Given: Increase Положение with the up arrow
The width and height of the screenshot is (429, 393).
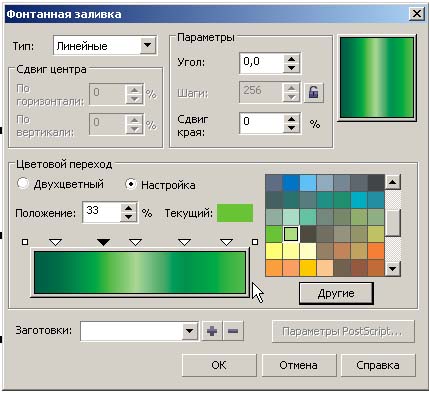Looking at the screenshot, I should (x=129, y=208).
